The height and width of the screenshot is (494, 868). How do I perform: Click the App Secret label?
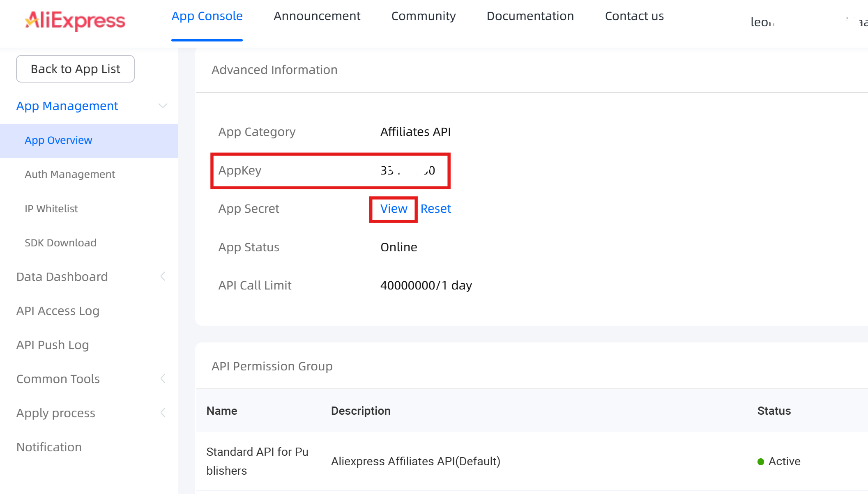click(249, 209)
